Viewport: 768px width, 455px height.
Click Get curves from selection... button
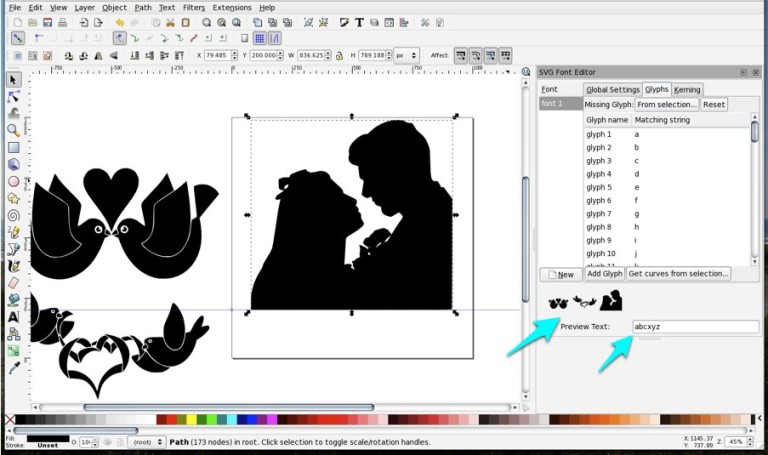coord(678,274)
